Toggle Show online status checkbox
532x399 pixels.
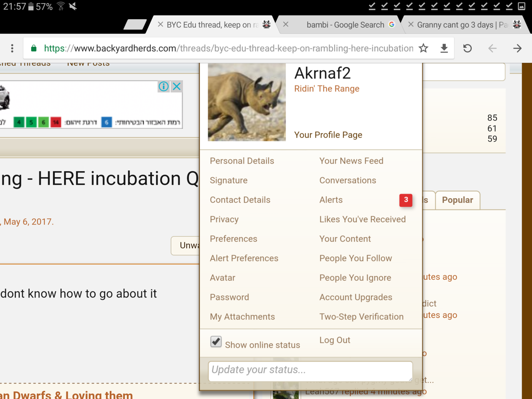coord(216,342)
